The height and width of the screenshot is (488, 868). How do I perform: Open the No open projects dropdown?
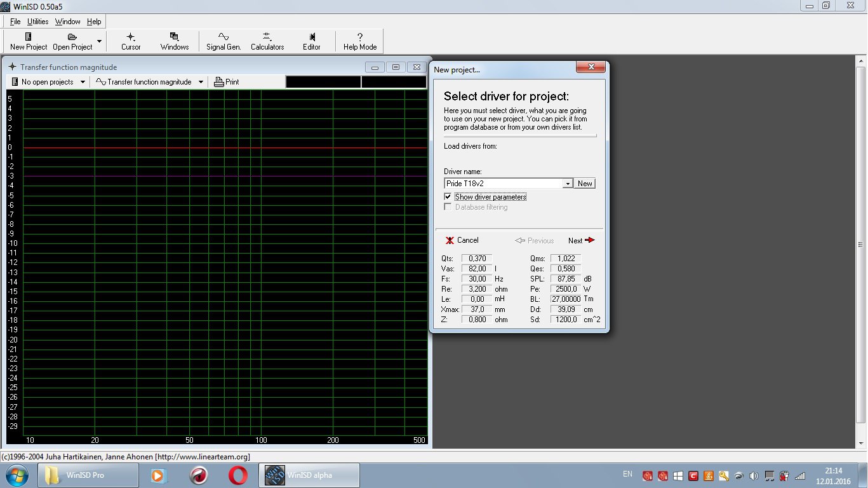(83, 82)
